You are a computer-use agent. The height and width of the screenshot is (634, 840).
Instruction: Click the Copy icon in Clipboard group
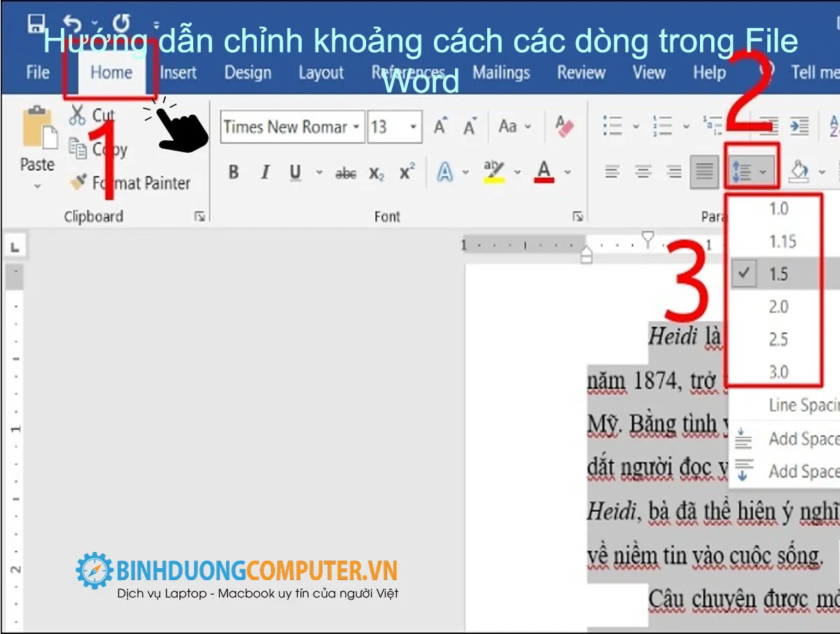(78, 148)
